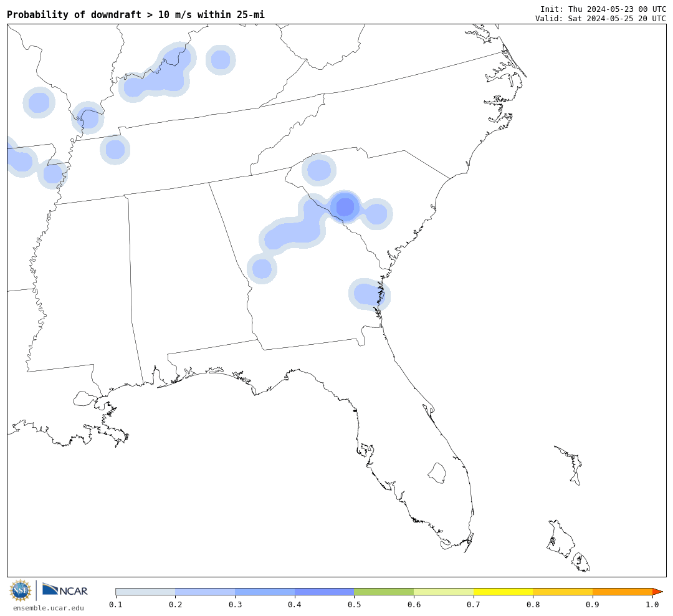The height and width of the screenshot is (616, 673).
Task: Click the 0.9–1.0 orange colorbar segment
Action: pos(623,592)
